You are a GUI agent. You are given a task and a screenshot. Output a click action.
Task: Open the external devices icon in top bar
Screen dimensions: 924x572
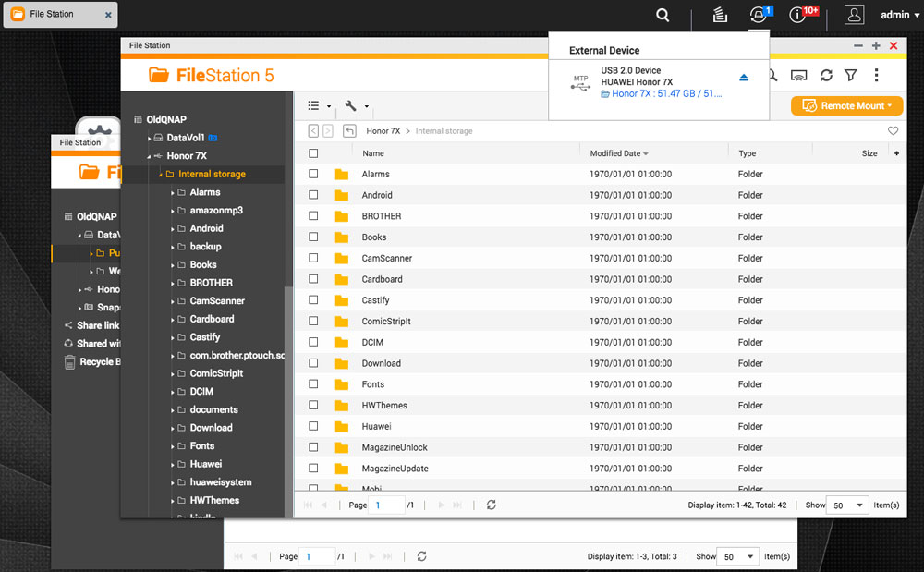759,14
